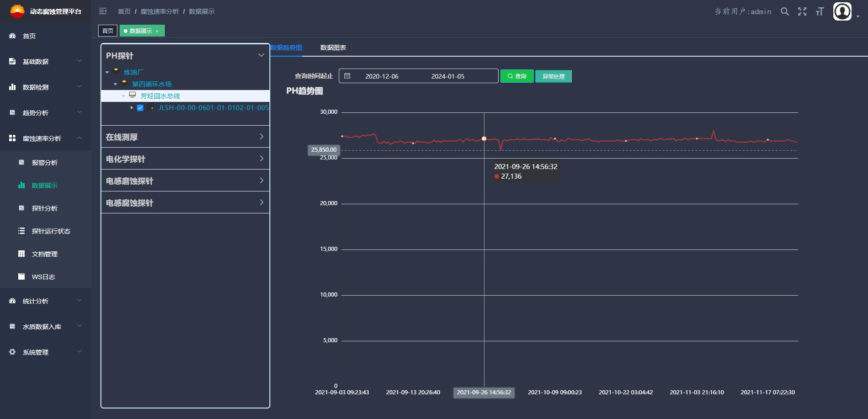Image resolution: width=868 pixels, height=419 pixels.
Task: Click the 报警分析 submenu icon
Action: 21,162
